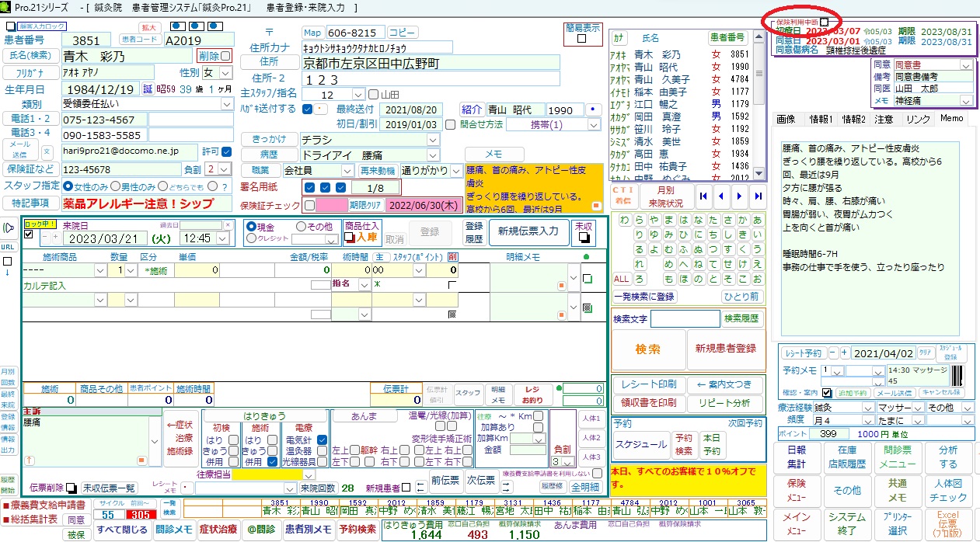This screenshot has width=980, height=542.
Task: Jump to last record with ▶| arrow
Action: (757, 196)
